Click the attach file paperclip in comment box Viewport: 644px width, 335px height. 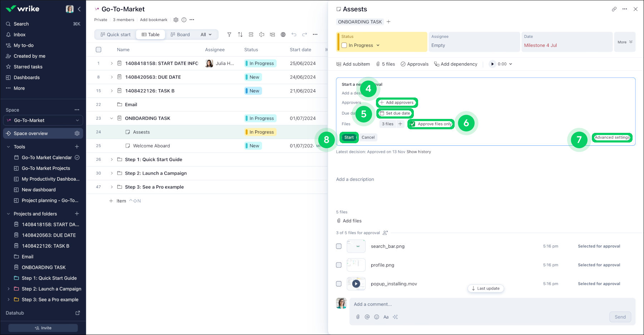pos(358,317)
